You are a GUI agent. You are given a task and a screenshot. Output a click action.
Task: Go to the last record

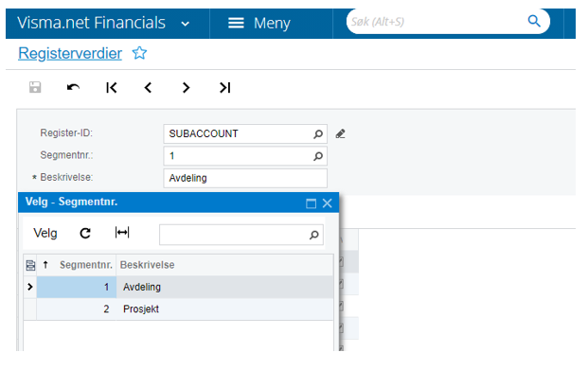pyautogui.click(x=224, y=87)
